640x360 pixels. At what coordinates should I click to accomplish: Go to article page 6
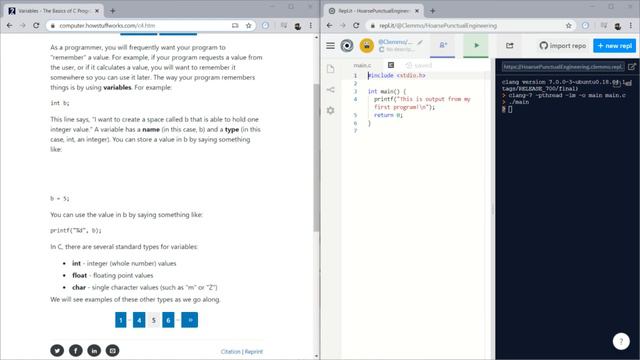pos(168,320)
